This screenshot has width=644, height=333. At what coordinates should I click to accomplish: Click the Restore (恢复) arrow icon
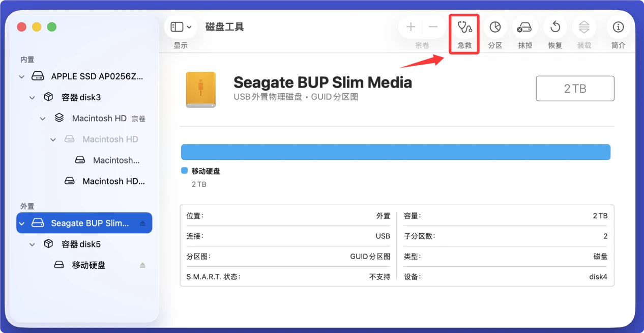click(555, 27)
